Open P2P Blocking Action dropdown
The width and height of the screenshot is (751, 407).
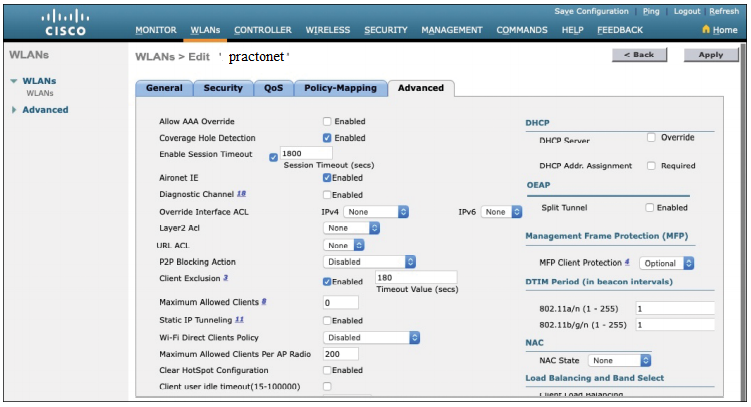click(x=369, y=261)
